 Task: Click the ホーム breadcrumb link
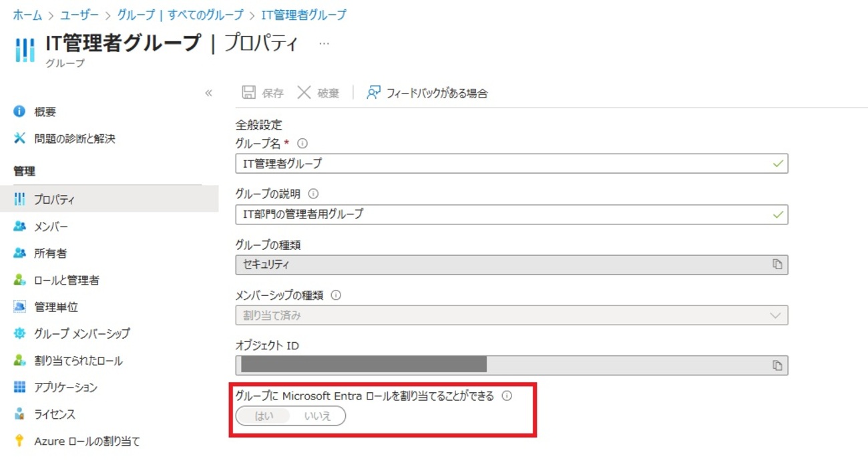click(x=27, y=15)
